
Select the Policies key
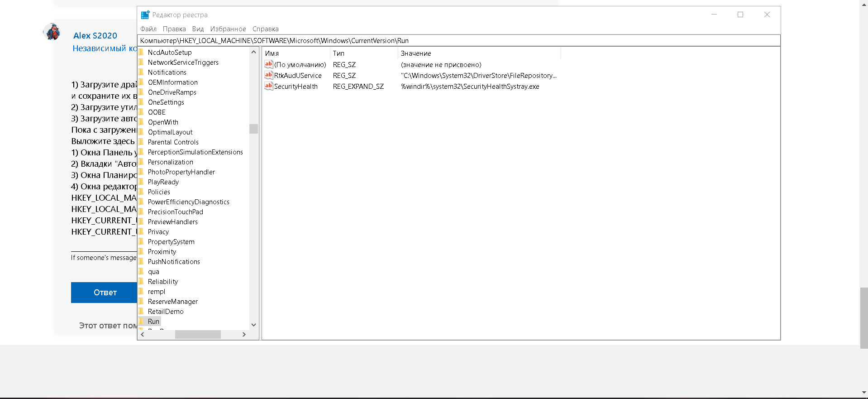tap(159, 192)
